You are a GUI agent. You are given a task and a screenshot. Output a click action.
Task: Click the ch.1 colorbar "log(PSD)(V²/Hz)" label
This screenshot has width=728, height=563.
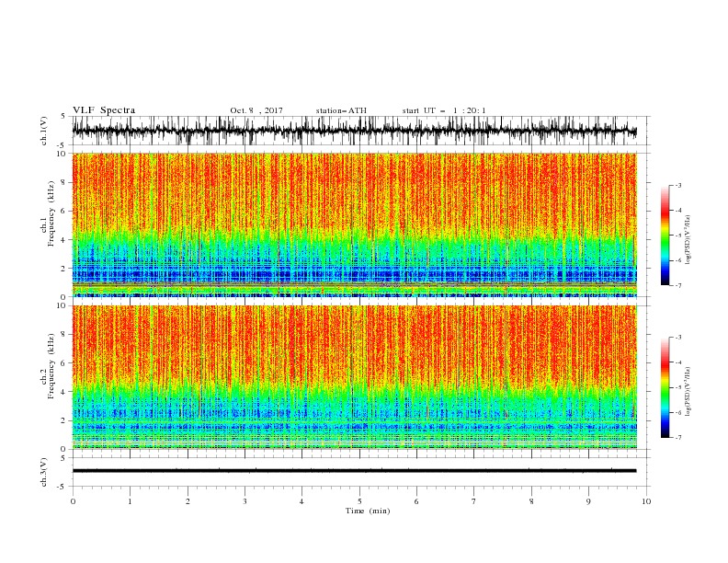(688, 240)
